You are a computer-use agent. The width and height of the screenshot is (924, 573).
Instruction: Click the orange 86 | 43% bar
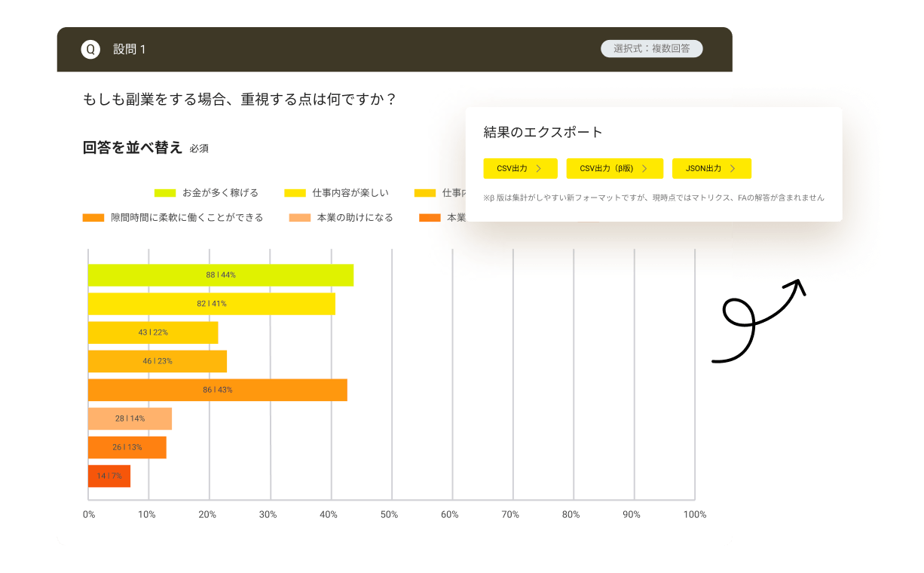pos(219,390)
